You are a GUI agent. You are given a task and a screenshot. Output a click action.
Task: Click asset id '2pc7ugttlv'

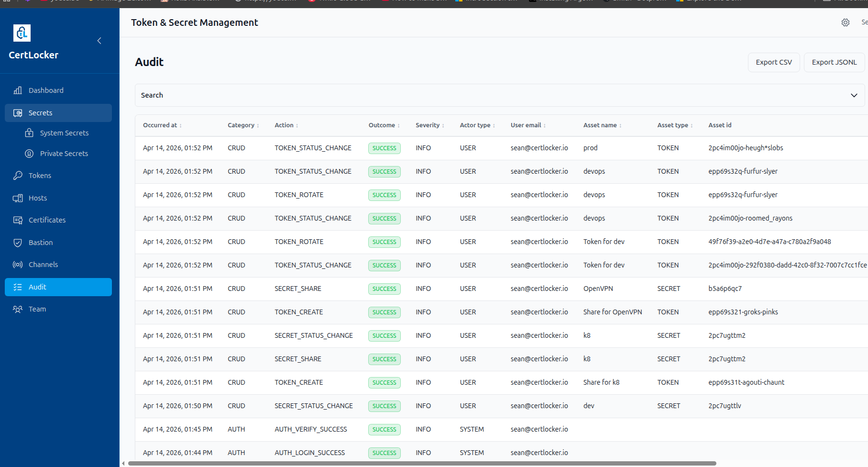725,406
